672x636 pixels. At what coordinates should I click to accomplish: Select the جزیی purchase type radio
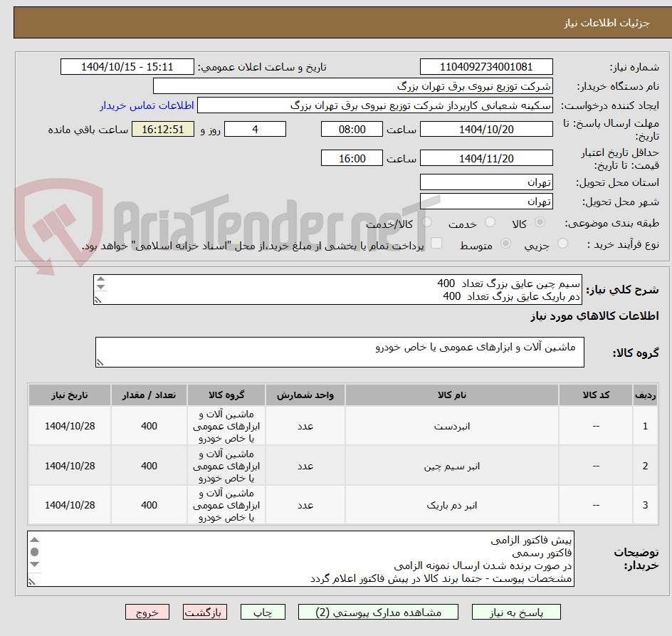coord(562,244)
